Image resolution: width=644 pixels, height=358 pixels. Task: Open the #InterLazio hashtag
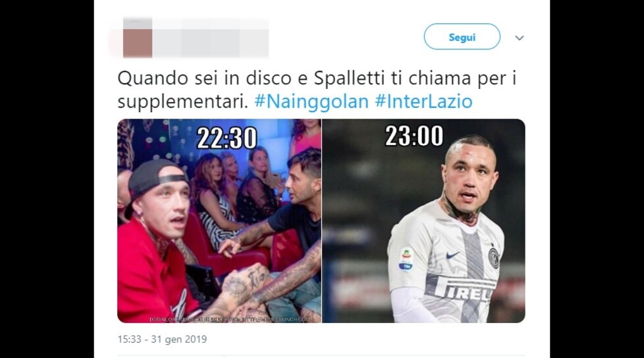click(x=423, y=101)
